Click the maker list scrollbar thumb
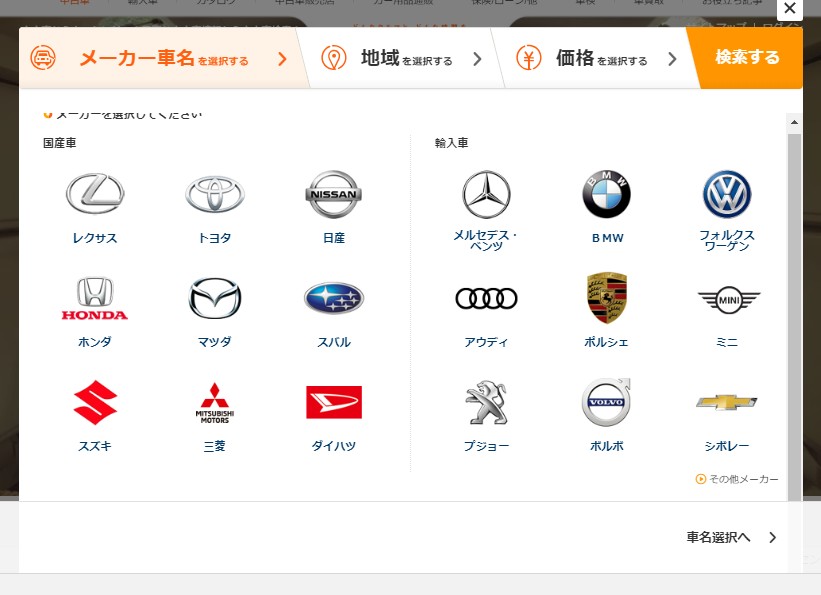Screen dimensions: 821x595 click(x=794, y=317)
